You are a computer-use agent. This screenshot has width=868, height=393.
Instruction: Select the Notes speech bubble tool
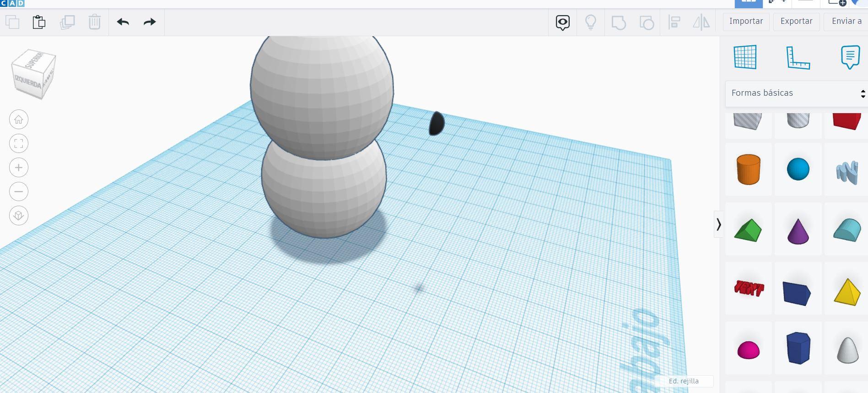(850, 57)
